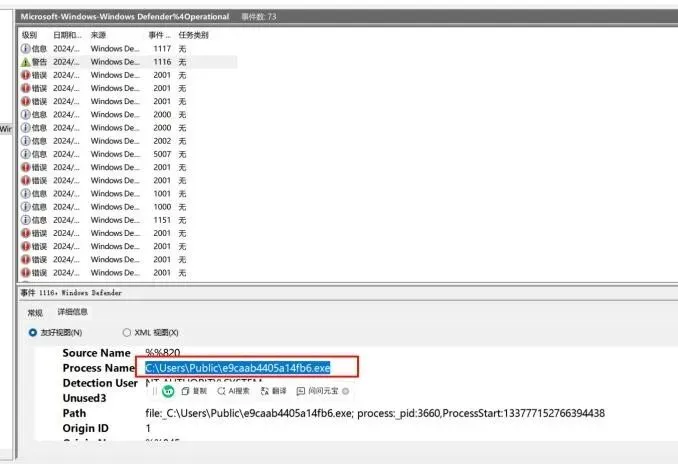Select the XML 视图(X) radio button
The height and width of the screenshot is (464, 678).
(x=126, y=333)
